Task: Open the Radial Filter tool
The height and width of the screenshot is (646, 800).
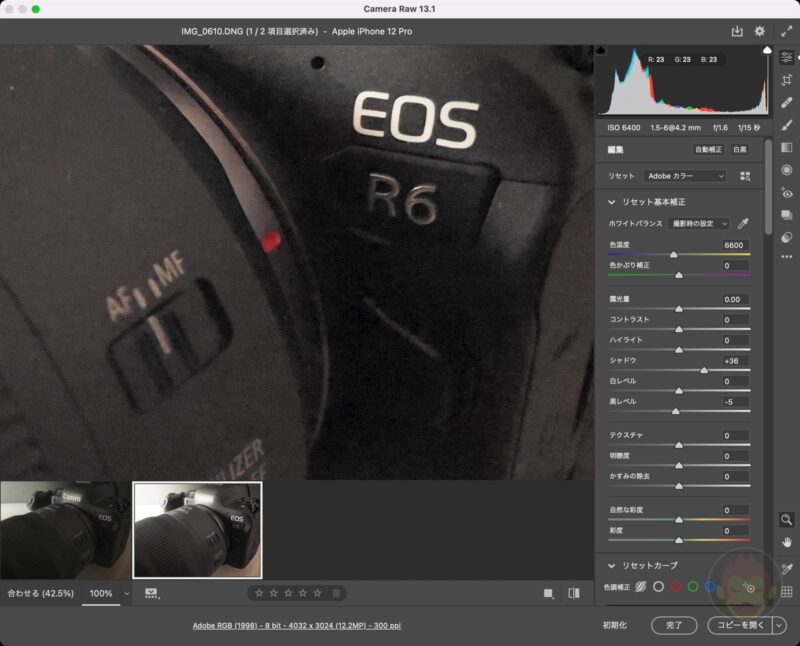Action: click(x=786, y=170)
